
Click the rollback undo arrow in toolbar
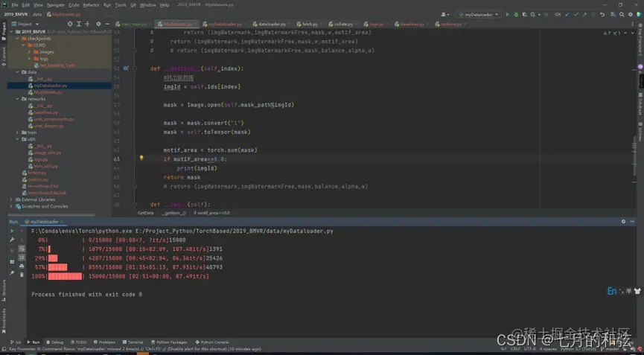602,14
